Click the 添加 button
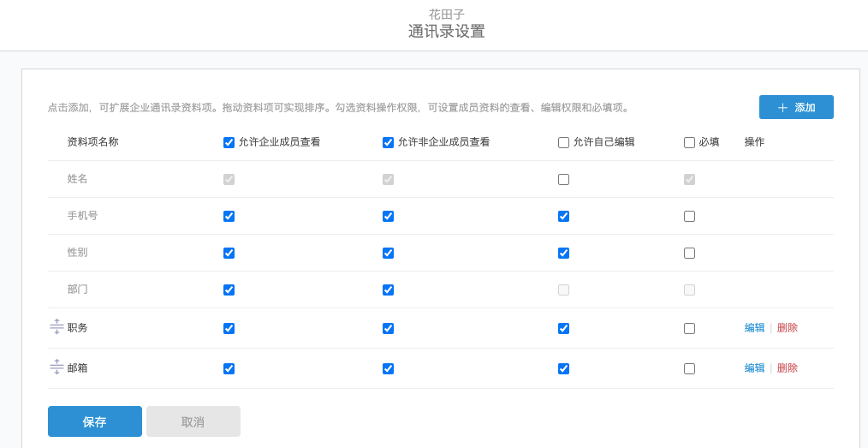The height and width of the screenshot is (448, 868). [796, 107]
